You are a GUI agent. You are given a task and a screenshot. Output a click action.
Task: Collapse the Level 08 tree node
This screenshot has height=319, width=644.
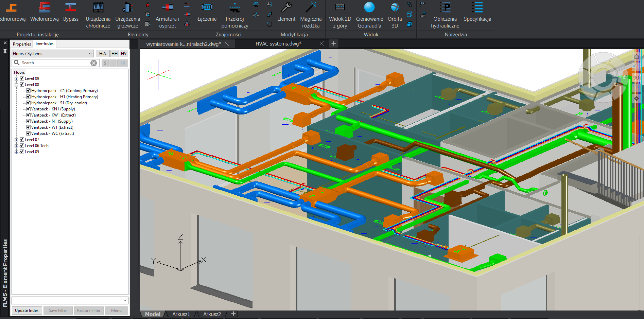click(16, 85)
